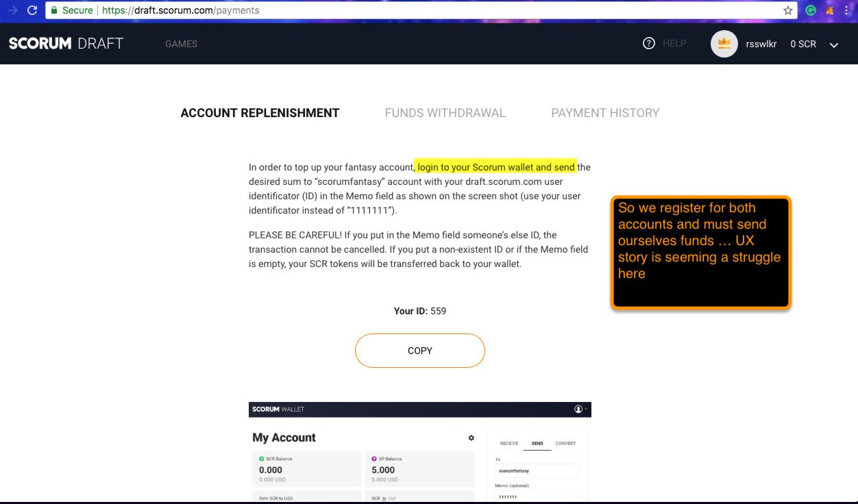Click the SP Balance 5.000 card

[419, 468]
